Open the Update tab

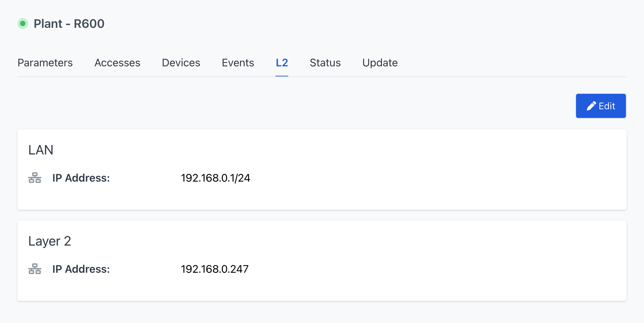click(380, 63)
